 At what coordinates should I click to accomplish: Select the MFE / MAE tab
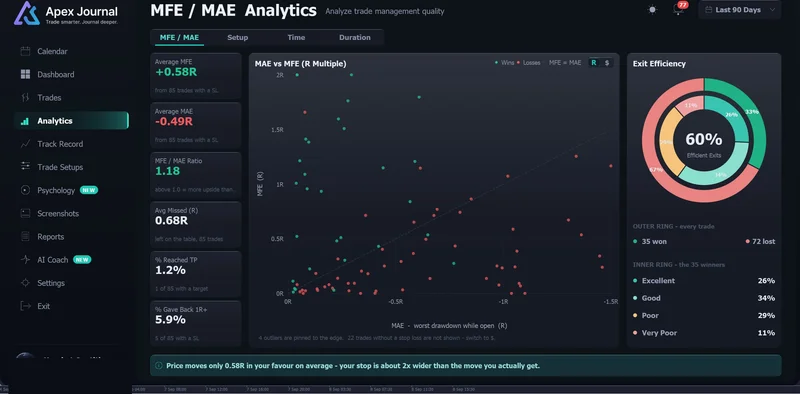tap(179, 37)
